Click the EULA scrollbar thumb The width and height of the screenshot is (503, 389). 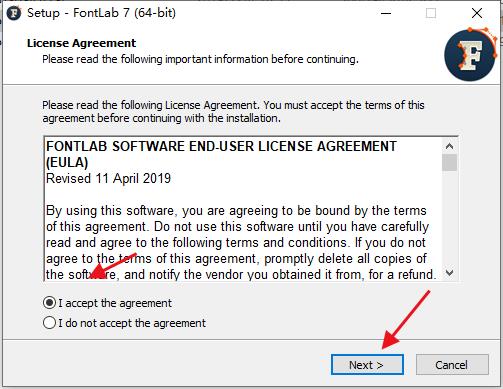449,162
